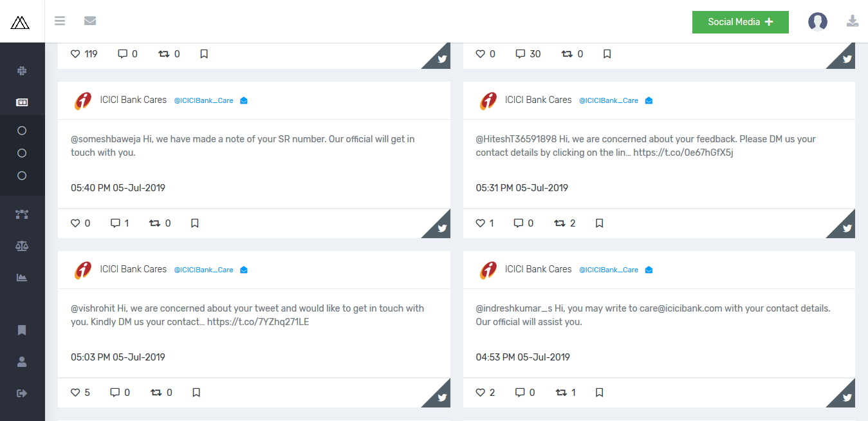Collapse the newspaper feed section in the sidebar

click(x=22, y=102)
